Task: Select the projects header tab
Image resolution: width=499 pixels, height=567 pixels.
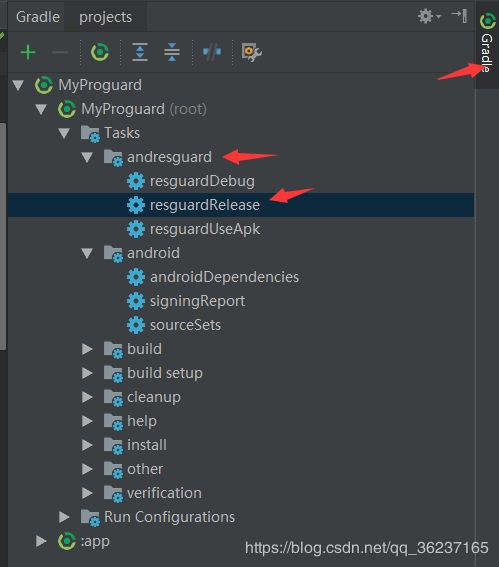Action: point(106,17)
